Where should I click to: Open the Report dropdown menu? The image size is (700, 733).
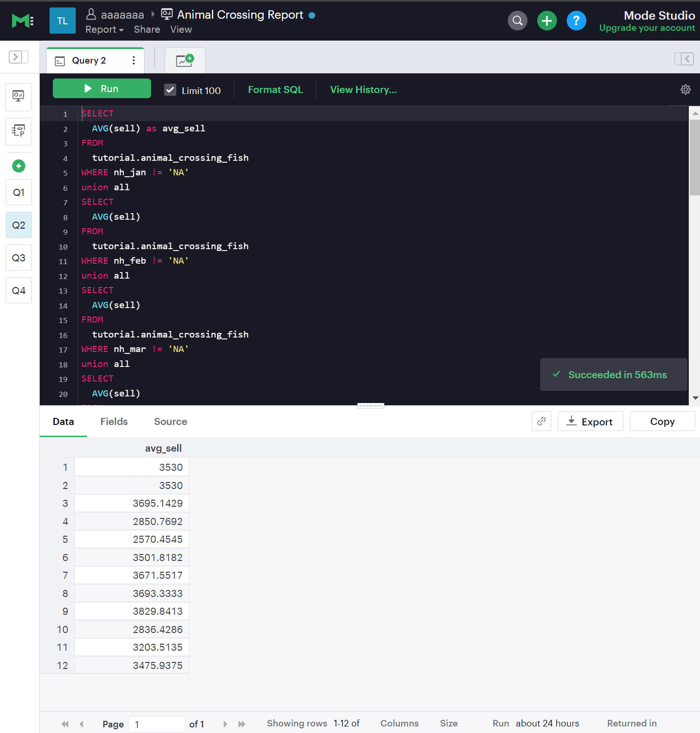coord(104,29)
